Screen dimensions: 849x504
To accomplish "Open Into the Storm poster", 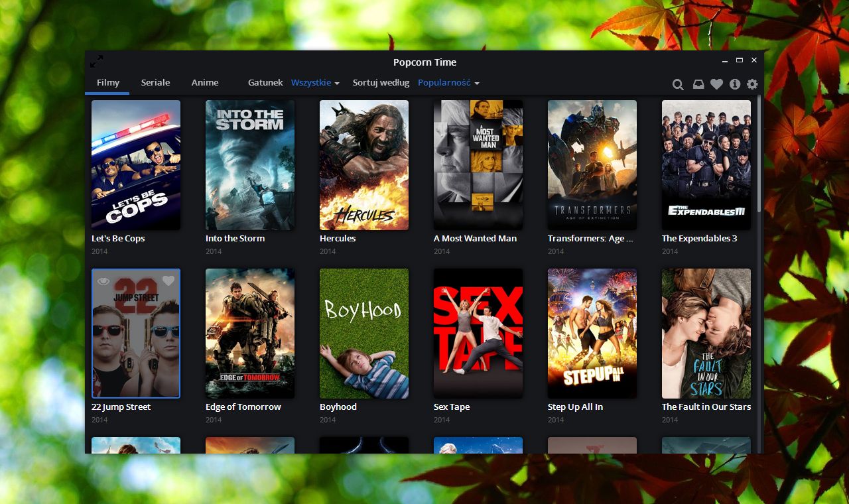I will pos(250,165).
